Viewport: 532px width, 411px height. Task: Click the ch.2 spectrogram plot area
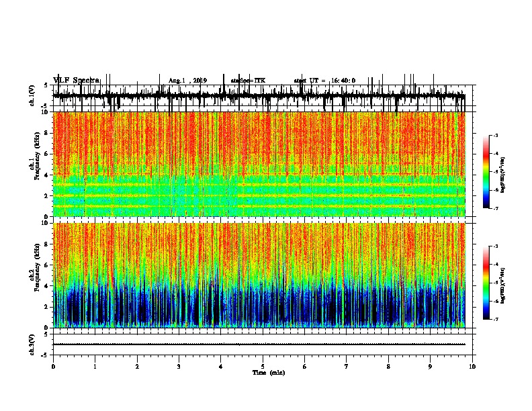(x=259, y=275)
